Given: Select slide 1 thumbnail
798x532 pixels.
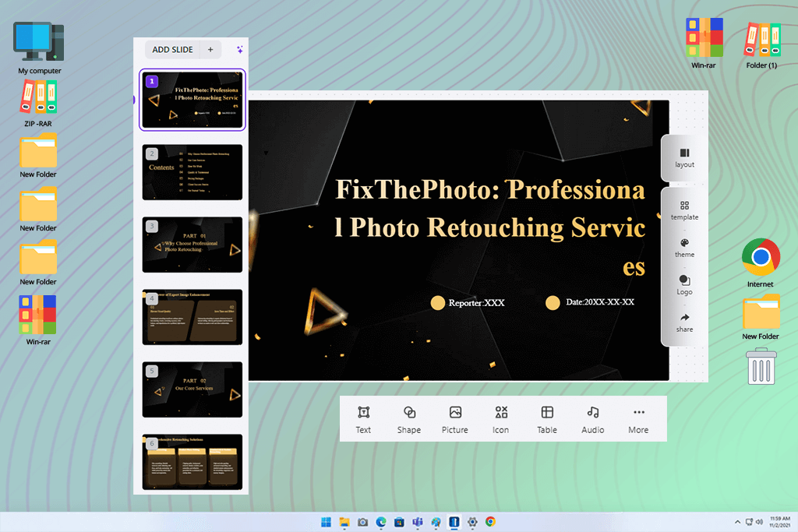Looking at the screenshot, I should [x=192, y=100].
